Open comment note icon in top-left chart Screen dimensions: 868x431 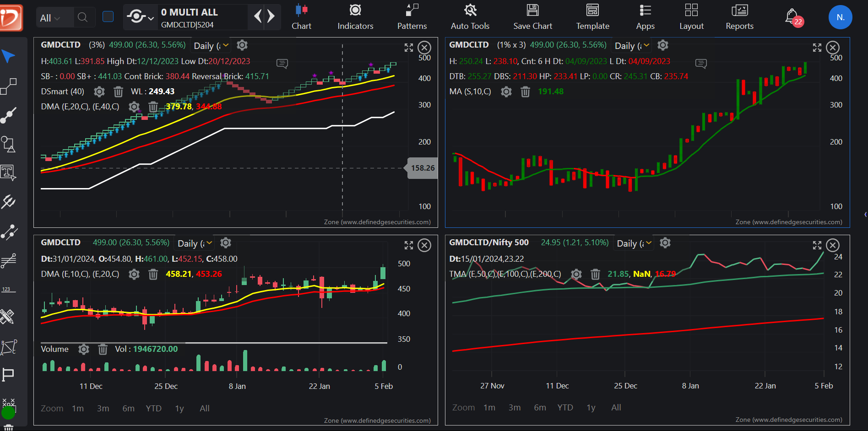coord(282,63)
